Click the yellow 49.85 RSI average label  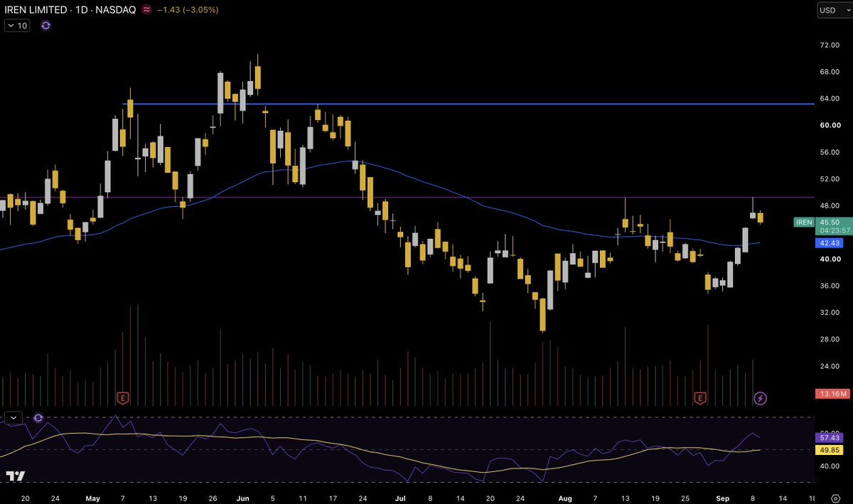tap(828, 450)
